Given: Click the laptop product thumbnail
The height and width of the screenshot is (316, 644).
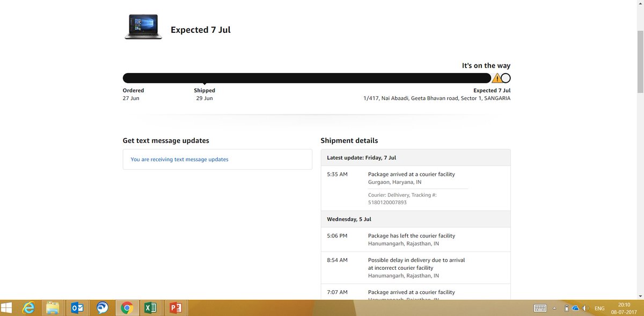Looking at the screenshot, I should [143, 27].
